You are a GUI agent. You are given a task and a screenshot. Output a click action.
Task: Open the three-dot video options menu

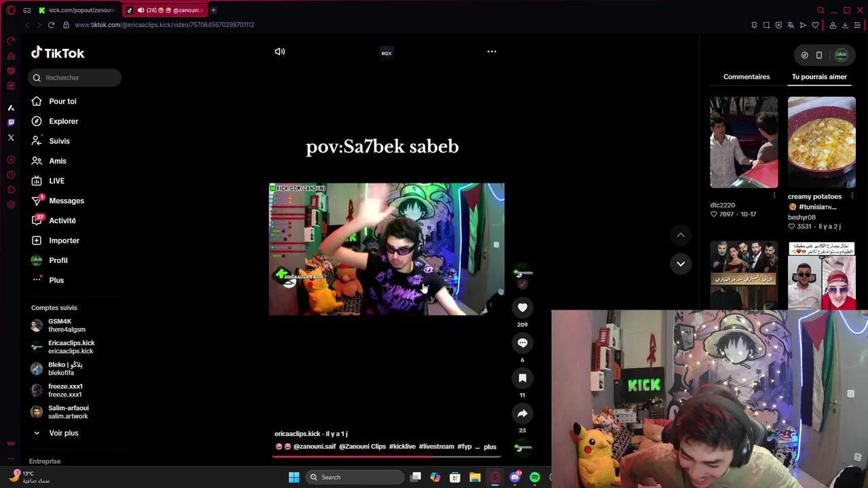pyautogui.click(x=492, y=52)
